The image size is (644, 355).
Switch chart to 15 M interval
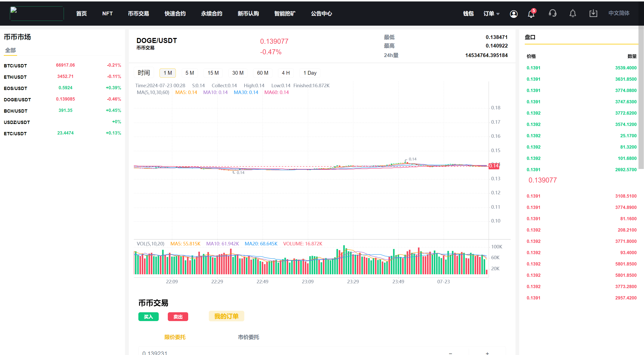[213, 73]
